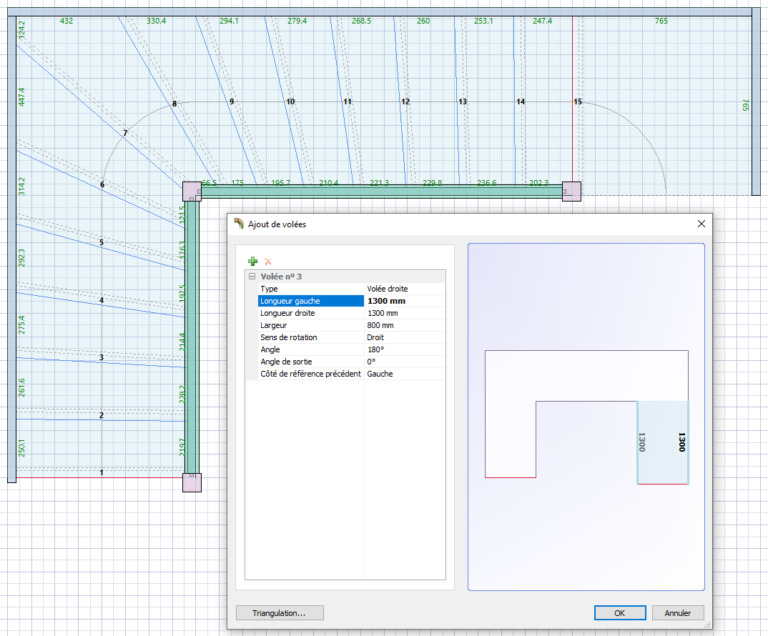Select newel post at stringer right end
Viewport: 768px width, 636px height.
[572, 192]
